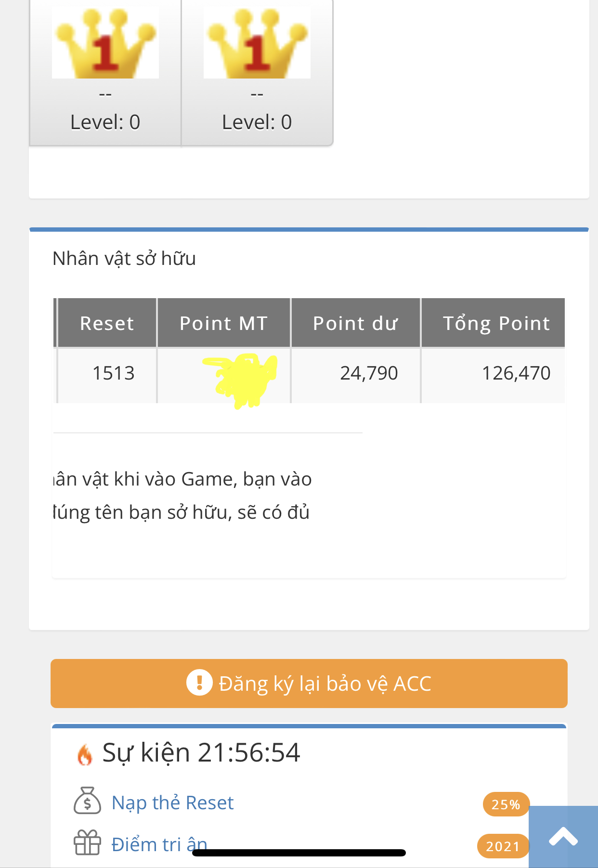
Task: Select the Point MT column header
Action: pos(223,323)
